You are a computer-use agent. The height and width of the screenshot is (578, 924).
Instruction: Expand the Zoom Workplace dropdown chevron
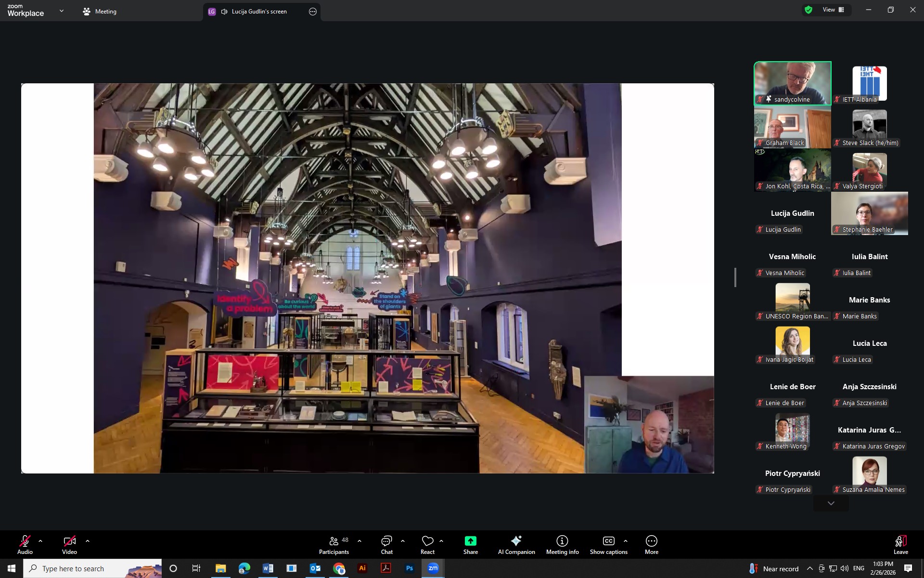(x=61, y=11)
